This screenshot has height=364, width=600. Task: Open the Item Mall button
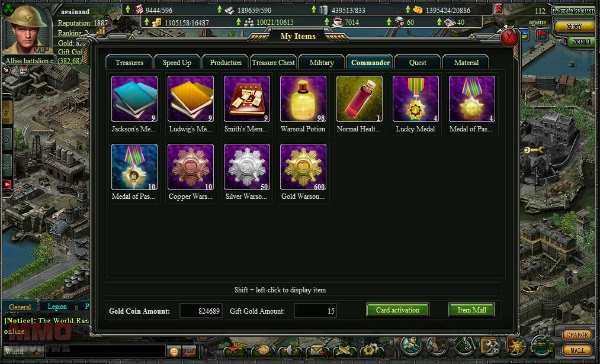(471, 310)
